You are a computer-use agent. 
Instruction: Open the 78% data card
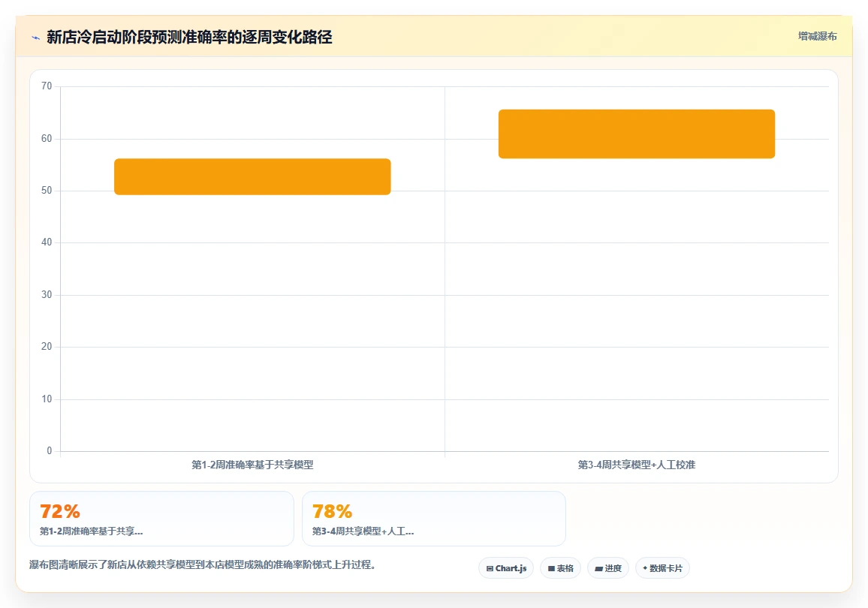[x=434, y=519]
